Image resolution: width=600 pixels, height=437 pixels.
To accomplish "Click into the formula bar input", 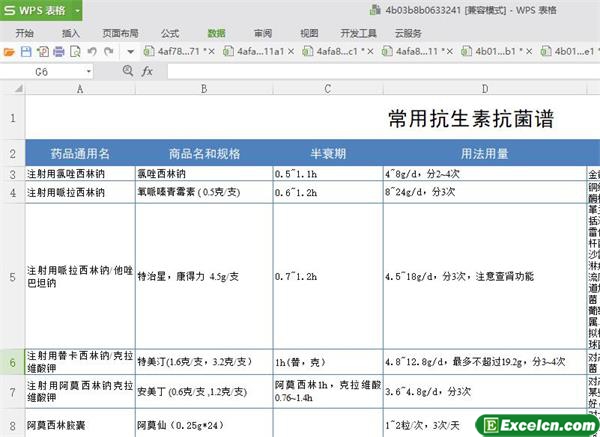I will (x=383, y=72).
